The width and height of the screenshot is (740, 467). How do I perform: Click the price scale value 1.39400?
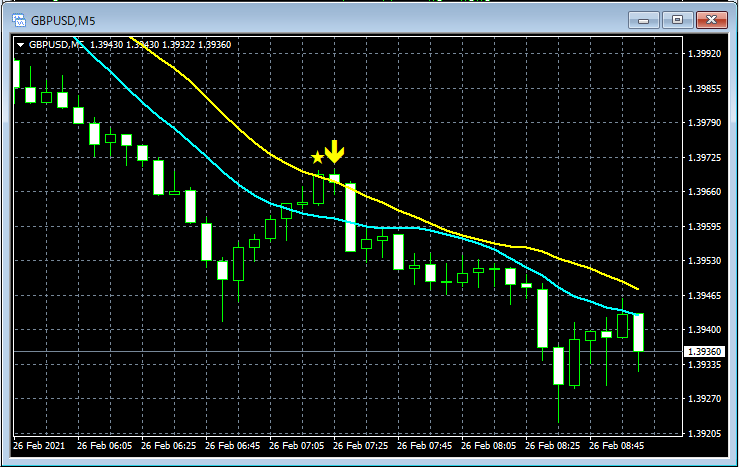coord(705,330)
